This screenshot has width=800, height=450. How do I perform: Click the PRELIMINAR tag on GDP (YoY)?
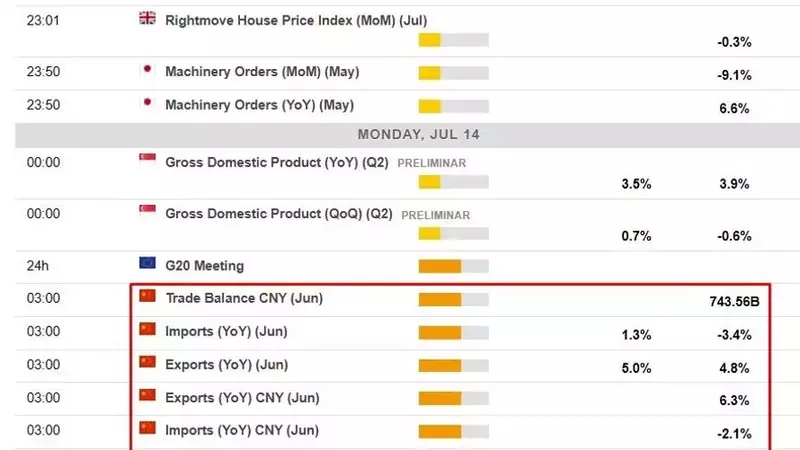[432, 163]
